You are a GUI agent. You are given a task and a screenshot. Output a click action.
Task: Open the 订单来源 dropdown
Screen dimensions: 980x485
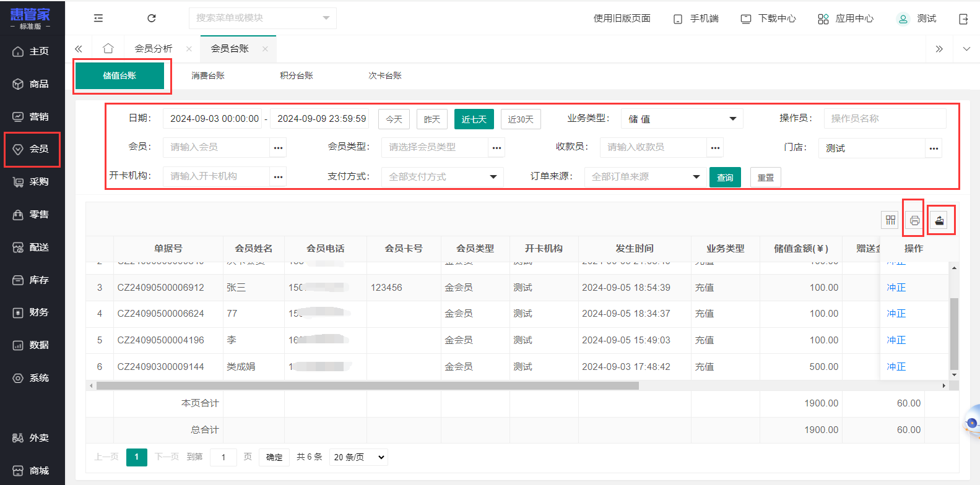click(645, 177)
